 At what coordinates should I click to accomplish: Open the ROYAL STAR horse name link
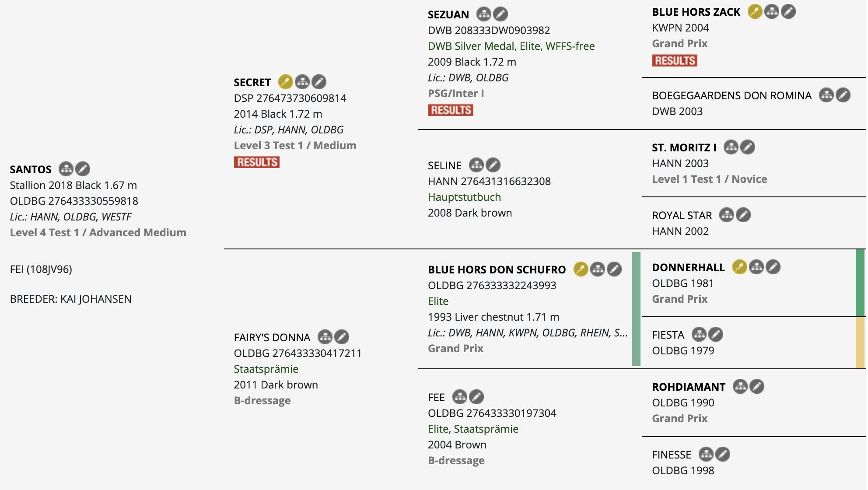pos(682,216)
